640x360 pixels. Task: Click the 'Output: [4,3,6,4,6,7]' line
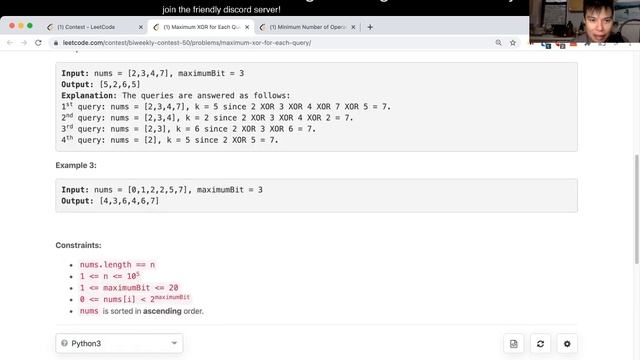click(110, 201)
